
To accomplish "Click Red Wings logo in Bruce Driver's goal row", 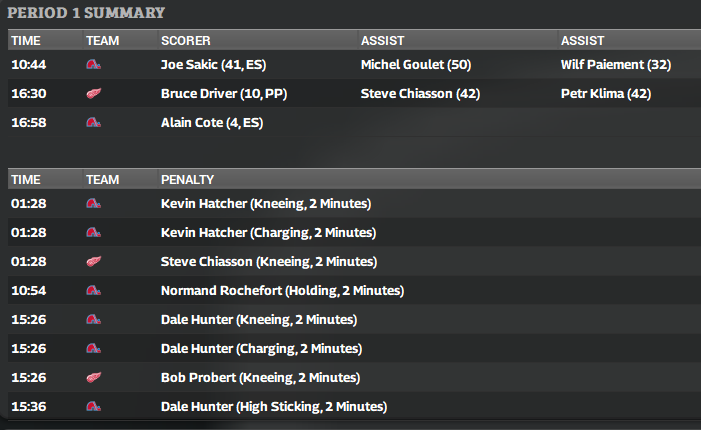I will click(x=94, y=94).
